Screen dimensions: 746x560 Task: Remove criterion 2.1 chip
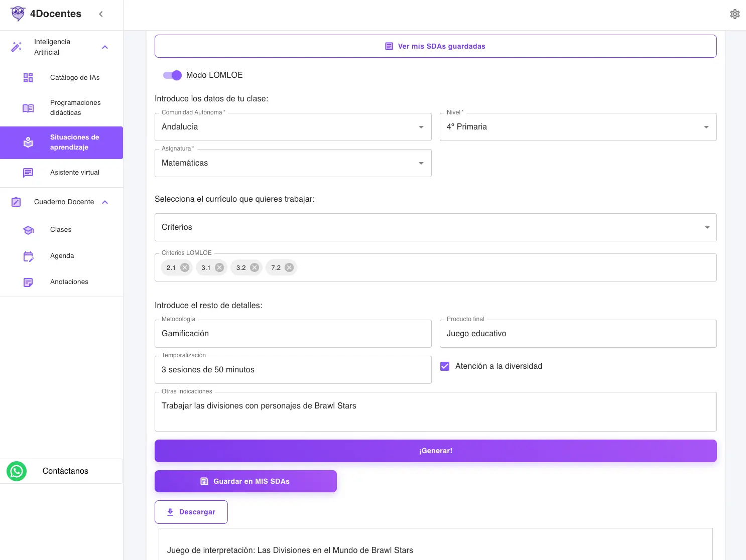pyautogui.click(x=185, y=267)
